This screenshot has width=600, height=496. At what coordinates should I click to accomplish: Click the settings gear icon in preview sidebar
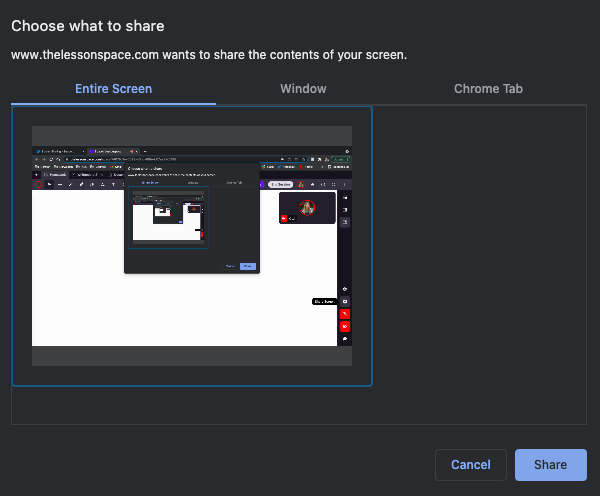point(345,289)
